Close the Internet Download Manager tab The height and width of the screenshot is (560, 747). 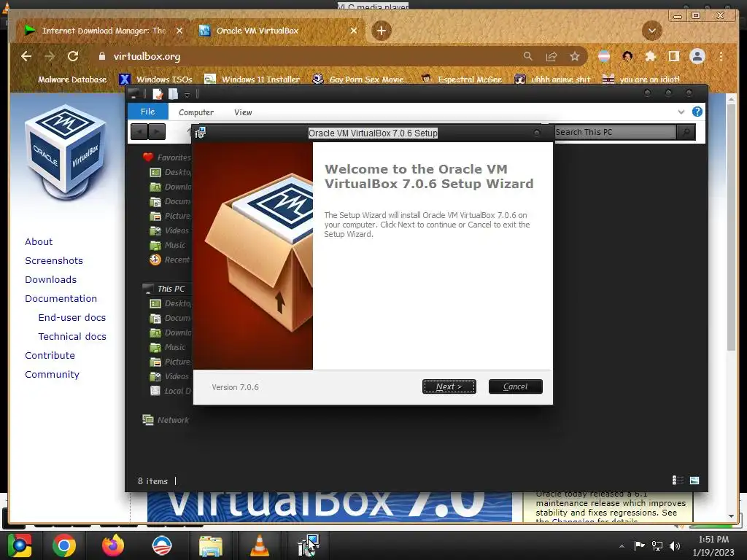(179, 31)
